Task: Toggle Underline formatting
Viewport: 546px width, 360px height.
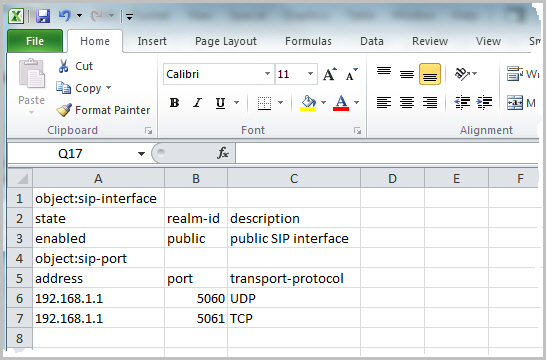Action: point(220,103)
